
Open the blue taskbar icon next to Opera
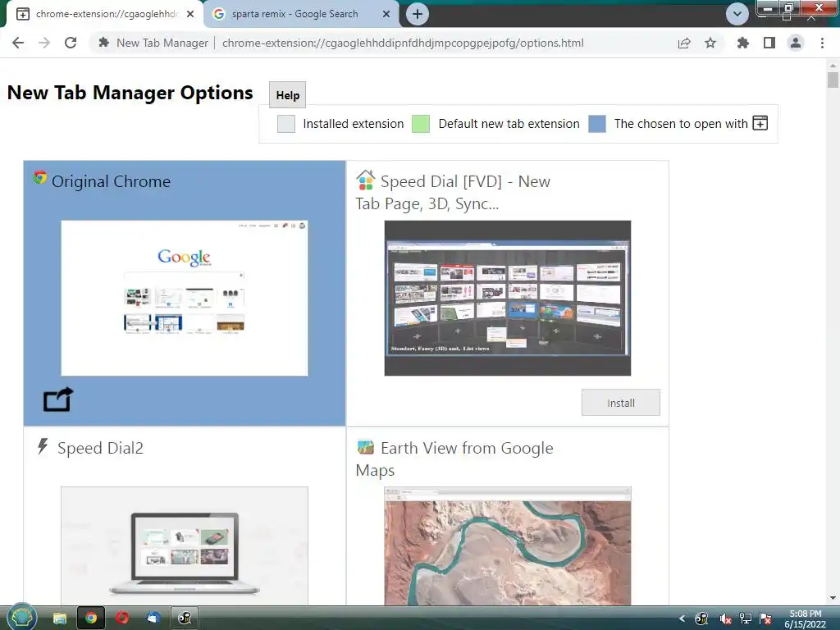click(x=153, y=619)
